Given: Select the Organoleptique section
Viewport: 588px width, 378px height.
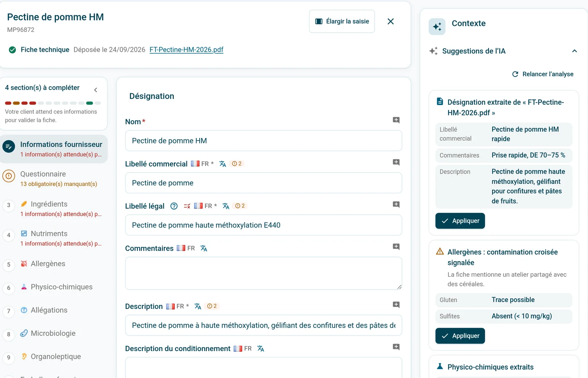Looking at the screenshot, I should [x=54, y=357].
